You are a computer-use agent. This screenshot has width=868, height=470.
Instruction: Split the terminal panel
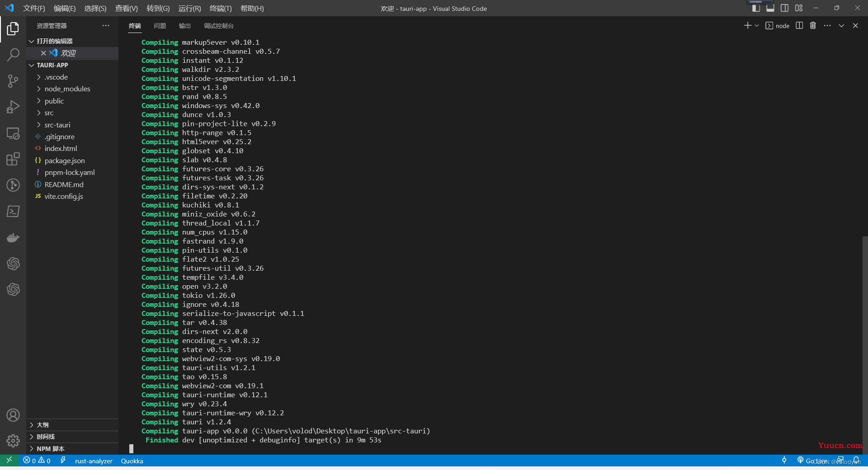[x=799, y=26]
